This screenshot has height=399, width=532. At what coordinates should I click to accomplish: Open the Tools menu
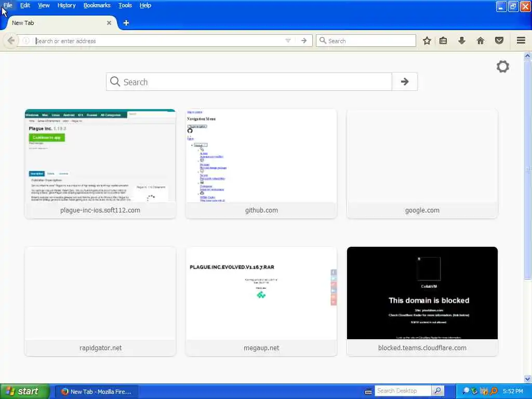[125, 5]
